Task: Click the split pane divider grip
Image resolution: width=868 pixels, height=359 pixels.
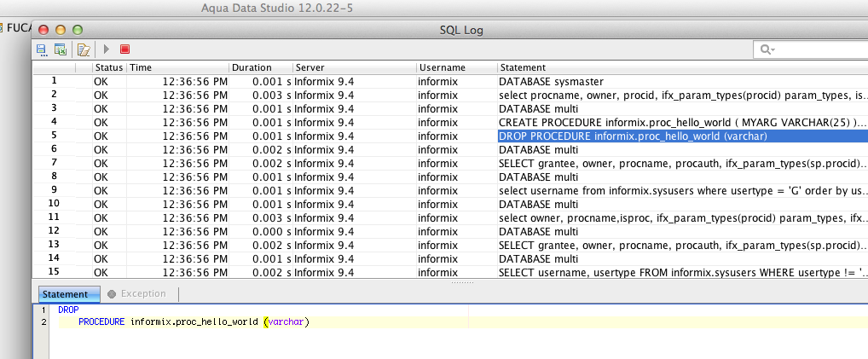Action: pos(461,281)
